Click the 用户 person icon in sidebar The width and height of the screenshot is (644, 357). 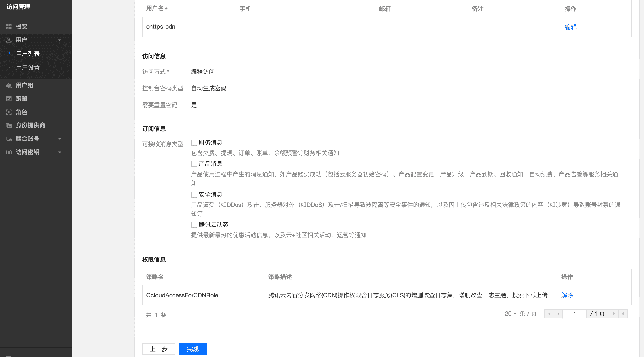9,40
